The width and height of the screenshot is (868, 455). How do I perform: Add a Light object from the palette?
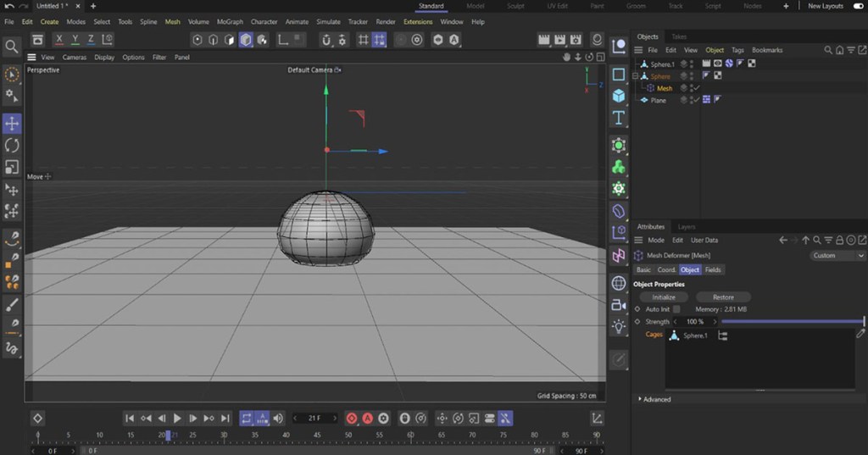[619, 325]
